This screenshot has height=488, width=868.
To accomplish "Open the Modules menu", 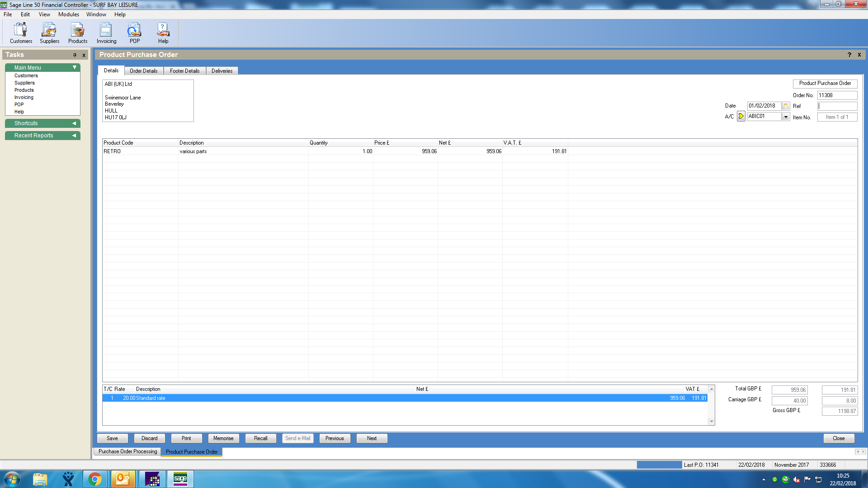I will (x=68, y=14).
